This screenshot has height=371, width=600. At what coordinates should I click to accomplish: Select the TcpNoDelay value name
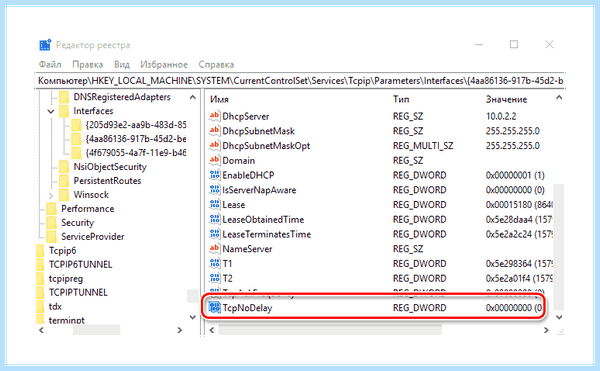tap(247, 308)
